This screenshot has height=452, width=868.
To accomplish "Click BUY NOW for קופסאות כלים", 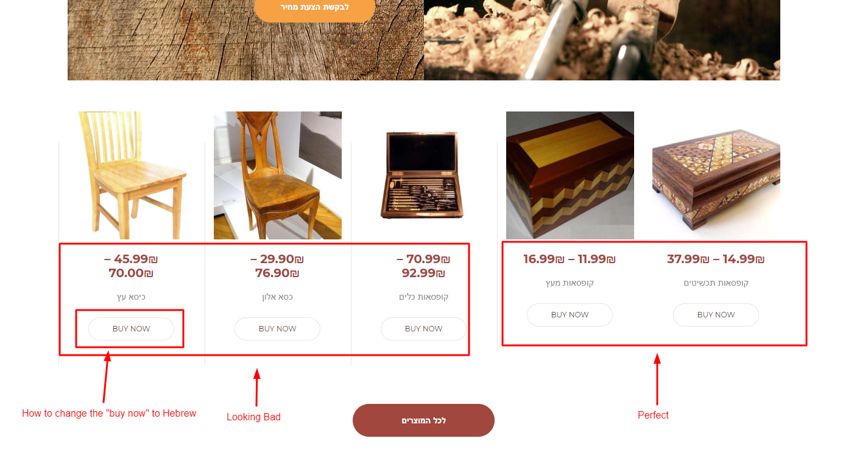I will [423, 329].
